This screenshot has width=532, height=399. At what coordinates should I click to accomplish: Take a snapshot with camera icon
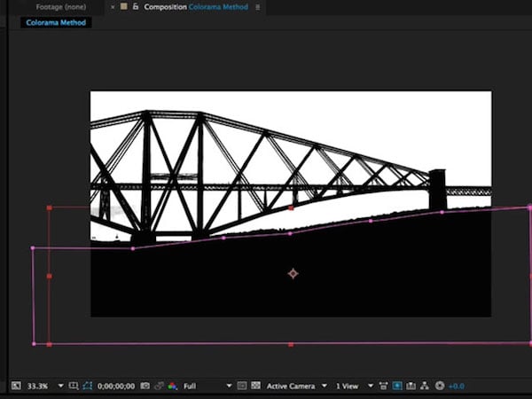pyautogui.click(x=145, y=386)
